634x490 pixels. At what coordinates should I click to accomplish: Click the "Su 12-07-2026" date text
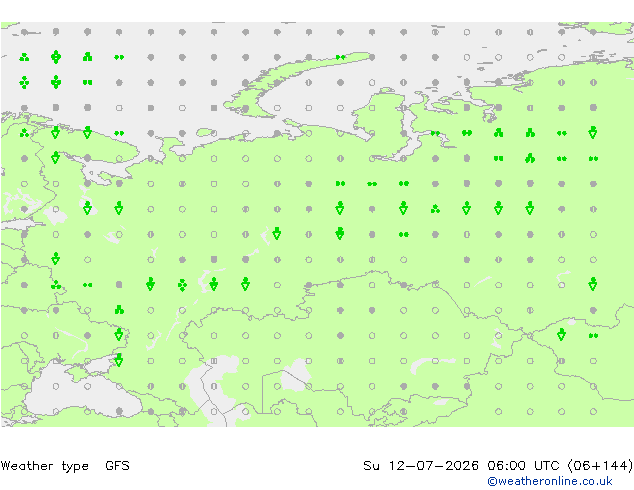pos(421,465)
